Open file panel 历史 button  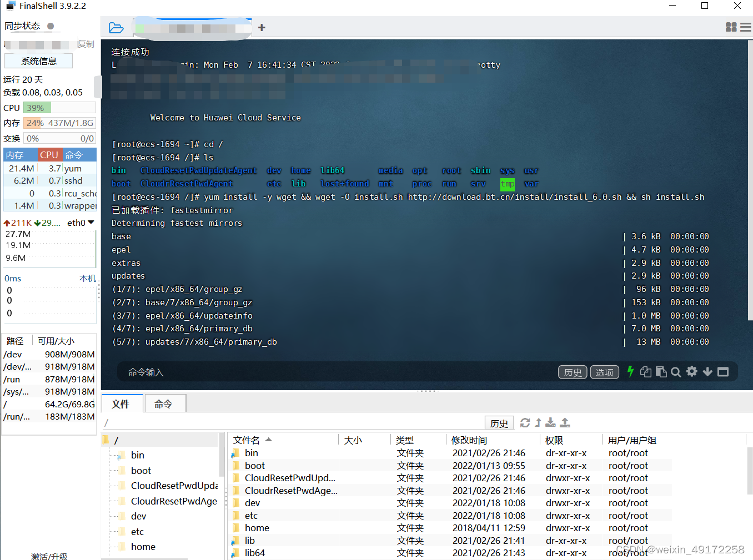click(x=499, y=423)
